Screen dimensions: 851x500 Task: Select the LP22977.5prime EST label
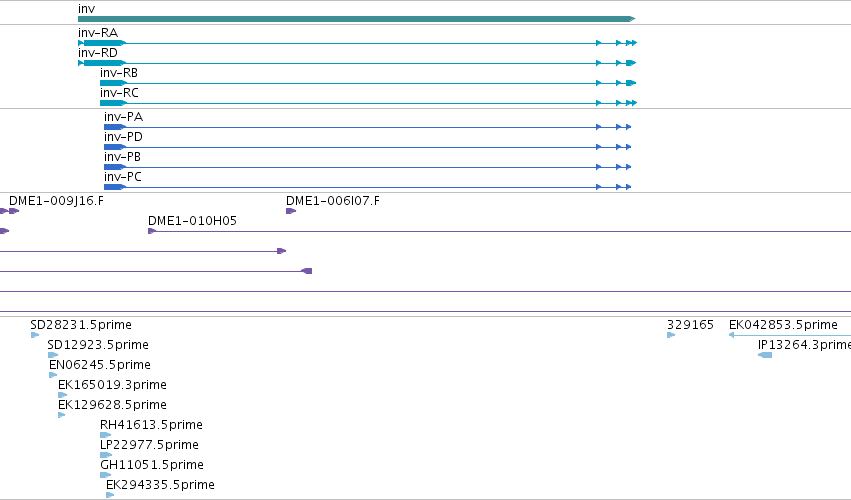[x=149, y=445]
